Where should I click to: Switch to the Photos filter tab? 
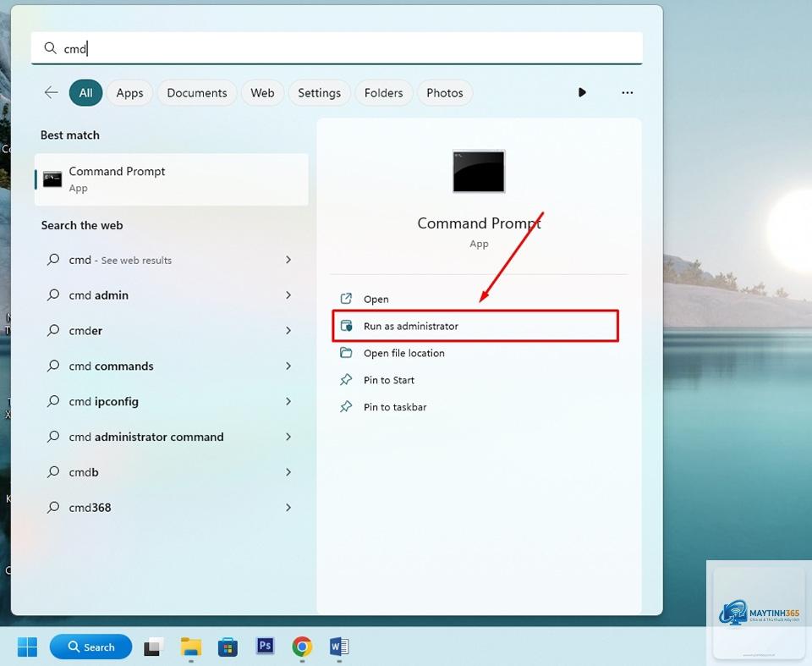pos(445,93)
